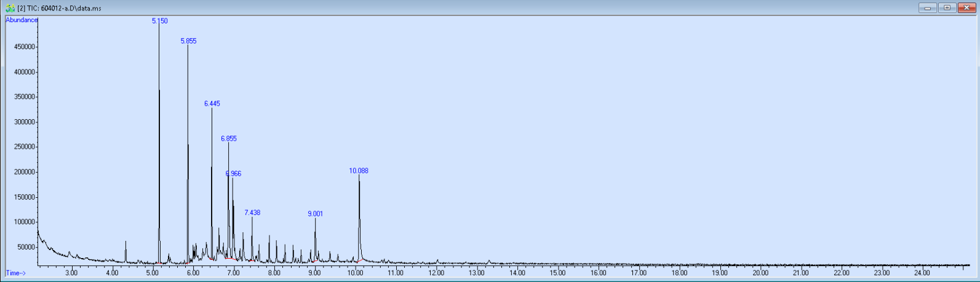Click the 9.001 peak label
Screen dimensions: 980x282
315,214
